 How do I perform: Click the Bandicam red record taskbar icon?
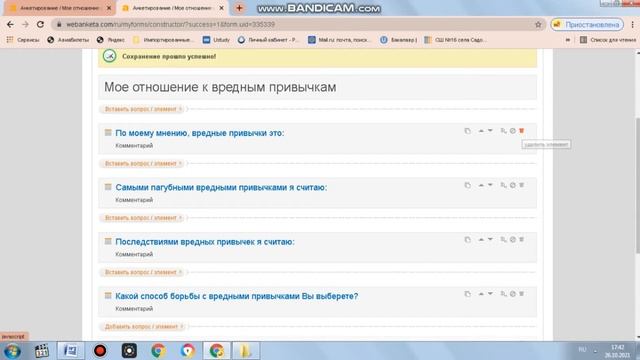tap(100, 351)
